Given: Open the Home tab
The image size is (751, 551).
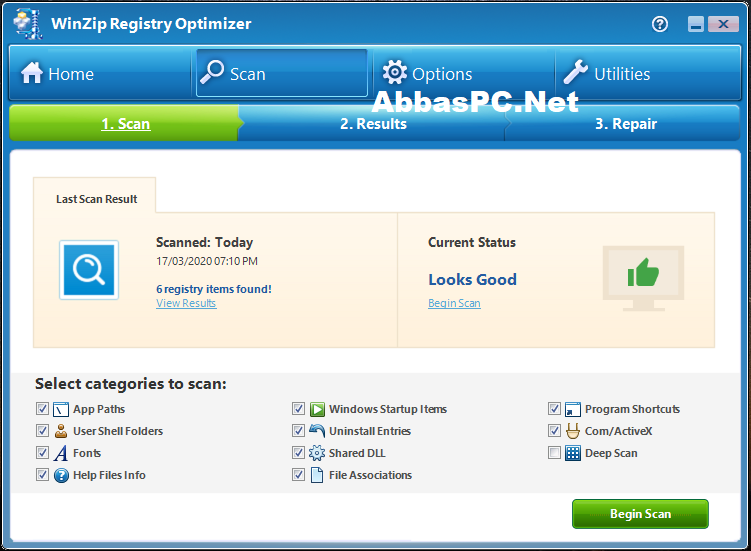Looking at the screenshot, I should (x=101, y=73).
